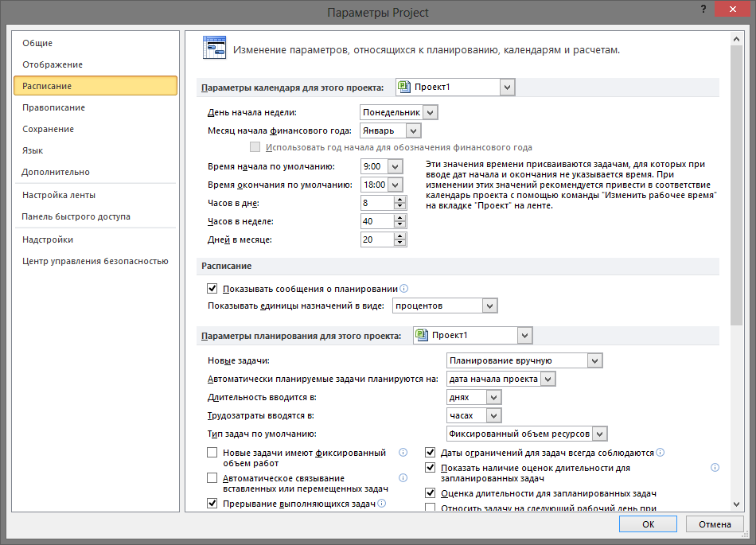Click the scrollbar up arrow

736,39
